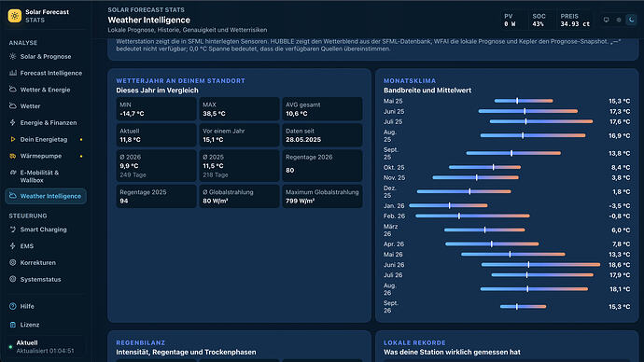Switch to light theme with sun icon
The height and width of the screenshot is (362, 644).
pos(619,20)
